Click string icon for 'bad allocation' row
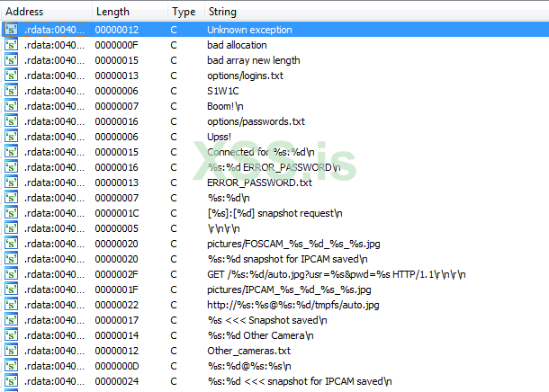Screen dimensions: 549x392 click(11, 45)
